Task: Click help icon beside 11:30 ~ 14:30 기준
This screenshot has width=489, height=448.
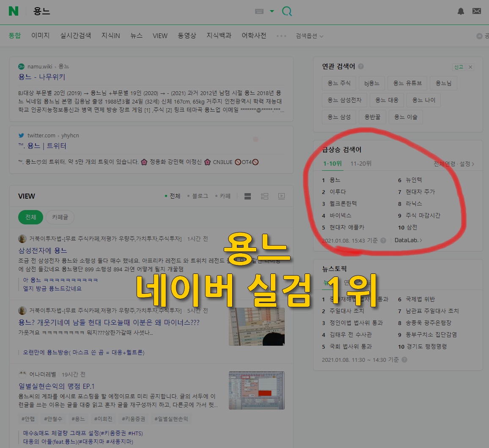Action: click(x=404, y=360)
